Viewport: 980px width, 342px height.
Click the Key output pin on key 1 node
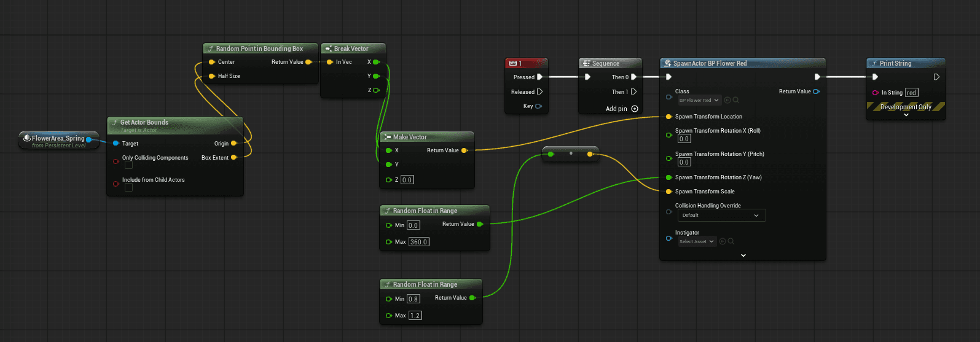[x=538, y=106]
